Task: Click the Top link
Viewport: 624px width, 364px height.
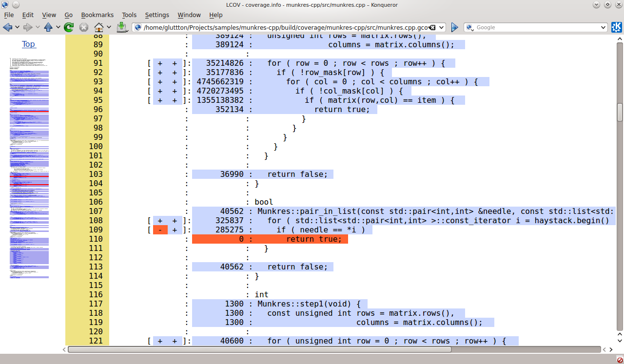Action: [28, 44]
